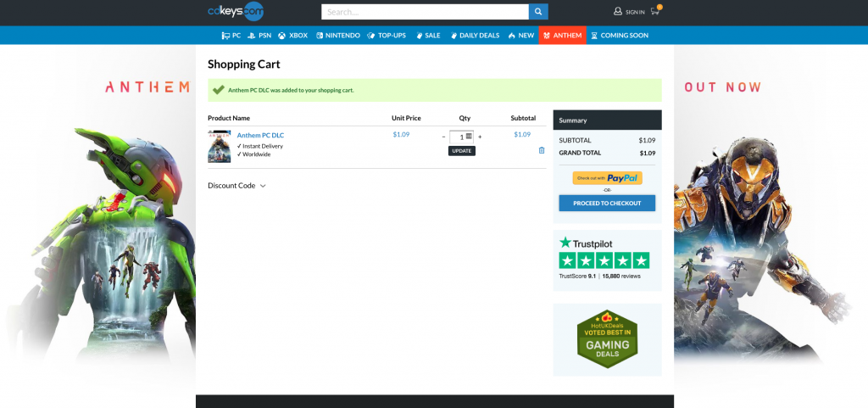Click the New flame icon
This screenshot has width=868, height=408.
(x=511, y=36)
